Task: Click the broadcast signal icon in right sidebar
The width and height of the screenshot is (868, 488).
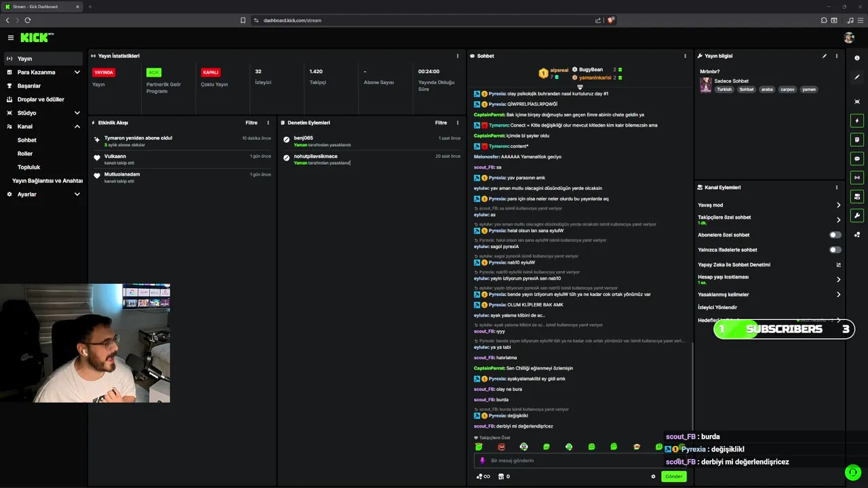Action: [857, 178]
